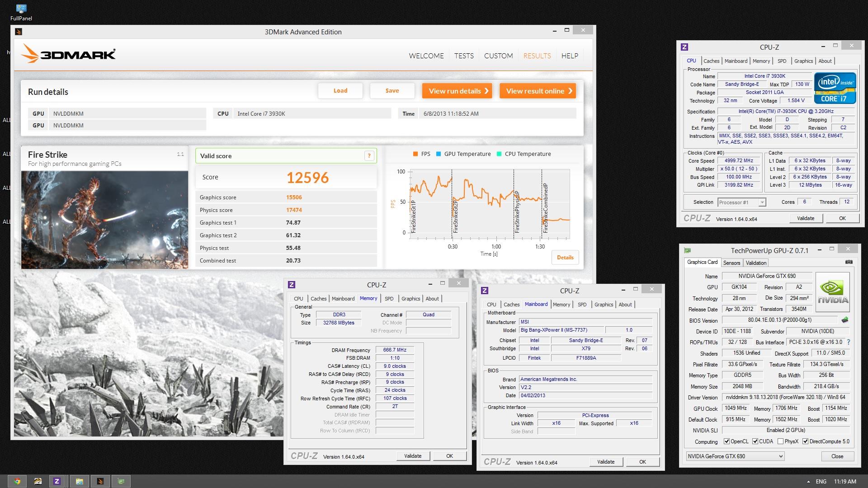Screen dimensions: 868x488
Task: Click title bar icon of CPU-Z Mainboard window
Action: click(x=485, y=291)
